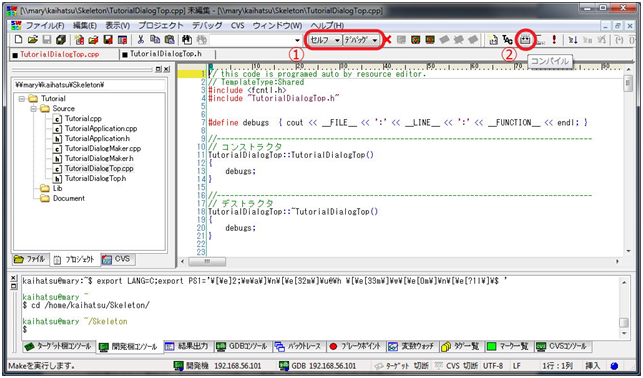The image size is (643, 378).
Task: Click the TAG generate icon
Action: point(507,40)
